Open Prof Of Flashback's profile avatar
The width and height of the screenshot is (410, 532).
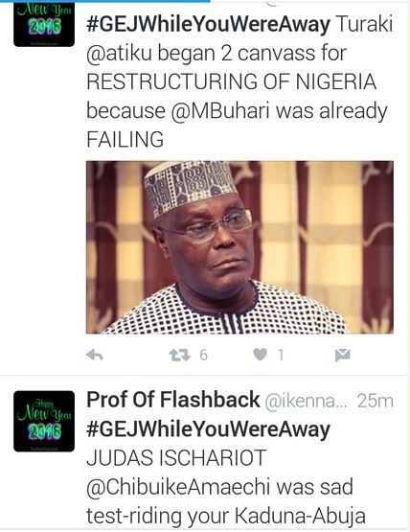44,421
